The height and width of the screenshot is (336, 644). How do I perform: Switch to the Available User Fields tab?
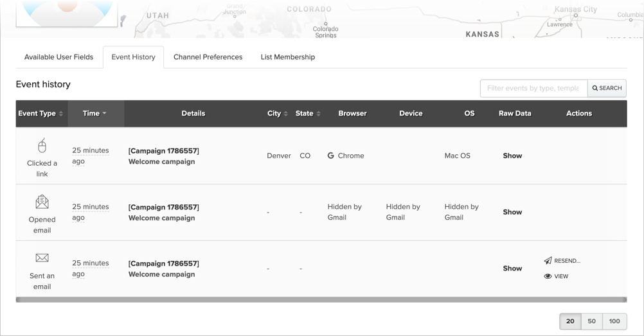(58, 57)
